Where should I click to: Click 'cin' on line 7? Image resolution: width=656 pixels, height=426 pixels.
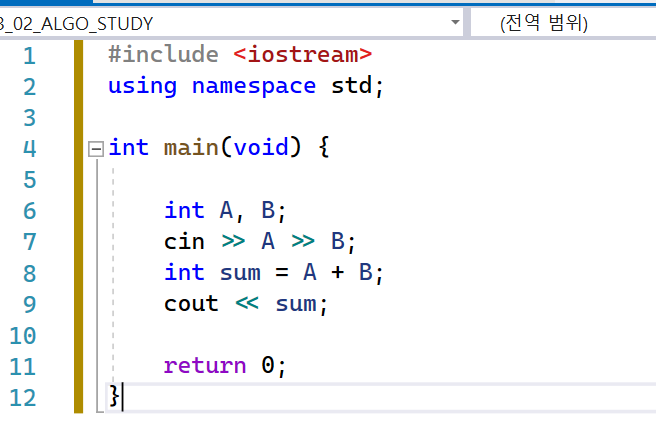pyautogui.click(x=184, y=241)
